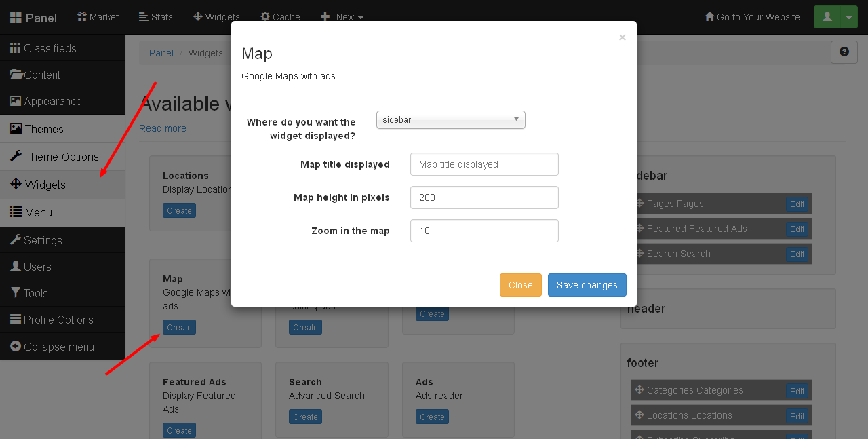The height and width of the screenshot is (439, 868).
Task: Click the Save changes button
Action: tap(587, 285)
